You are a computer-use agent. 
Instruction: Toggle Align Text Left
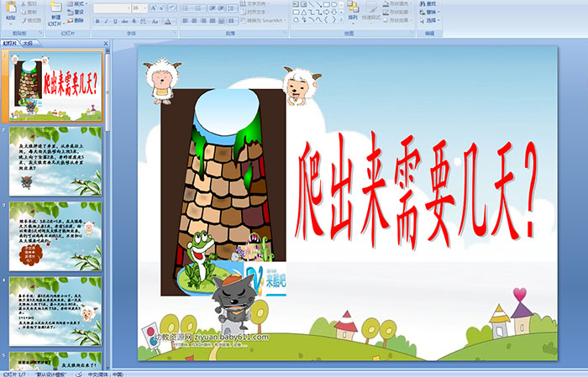pos(185,21)
